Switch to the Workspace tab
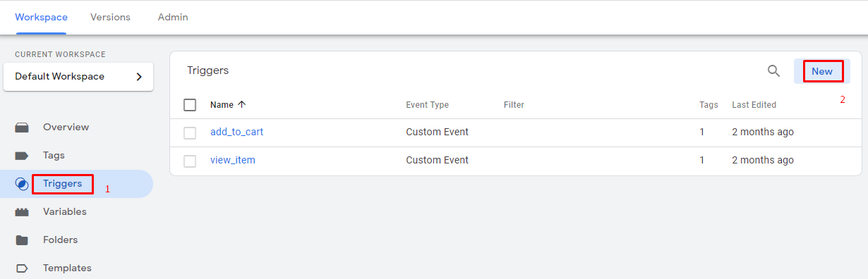868x279 pixels. pos(41,17)
